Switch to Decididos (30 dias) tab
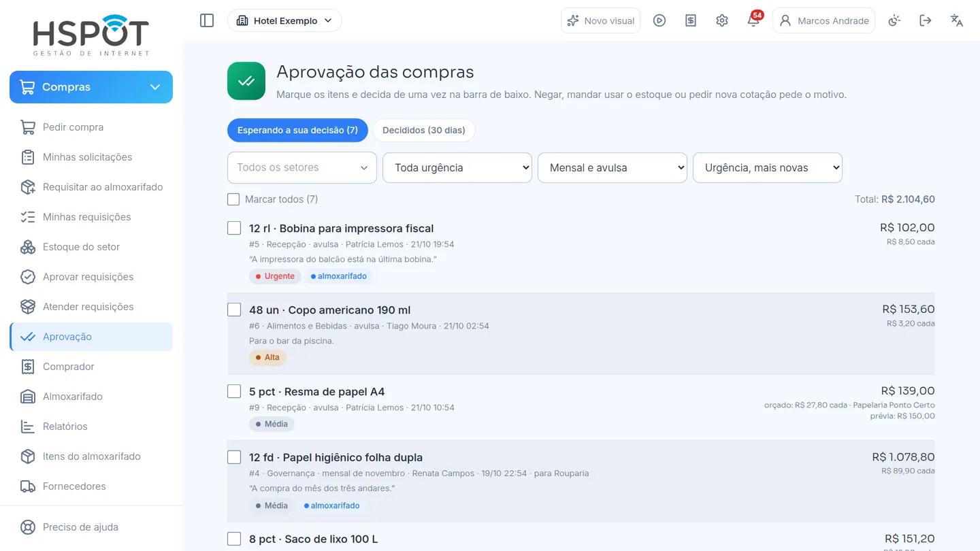Screen dimensions: 980x551 [424, 130]
